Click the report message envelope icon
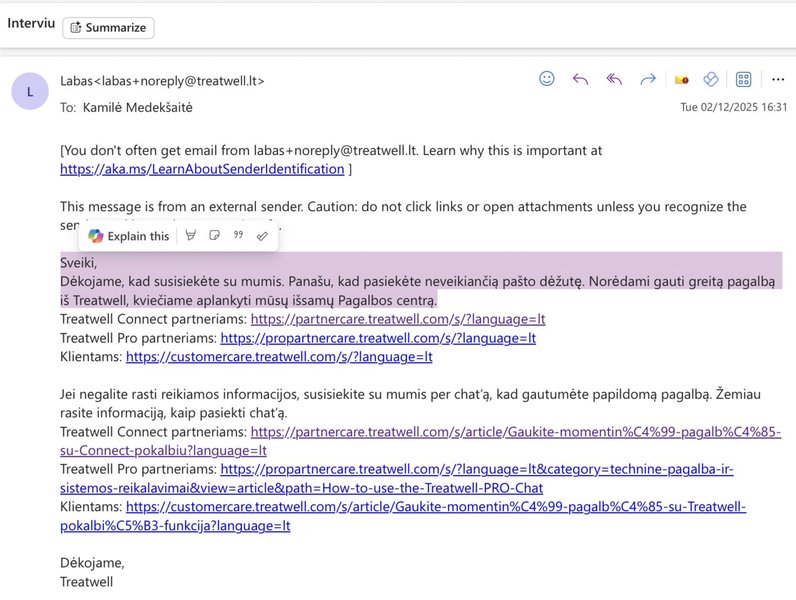This screenshot has width=796, height=600. (682, 79)
